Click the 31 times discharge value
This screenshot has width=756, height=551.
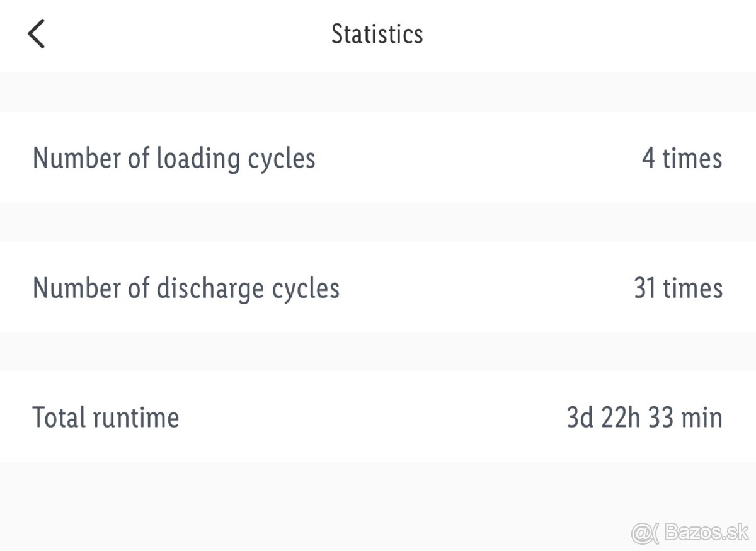pyautogui.click(x=678, y=288)
